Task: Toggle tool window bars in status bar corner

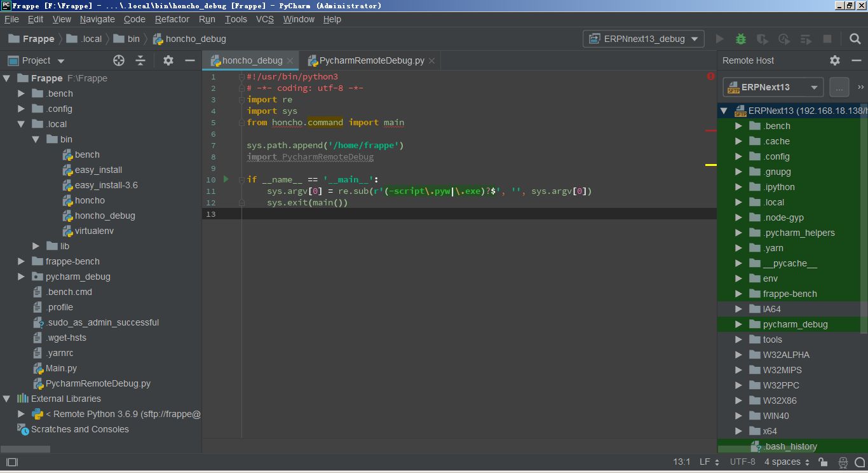Action: 11,462
